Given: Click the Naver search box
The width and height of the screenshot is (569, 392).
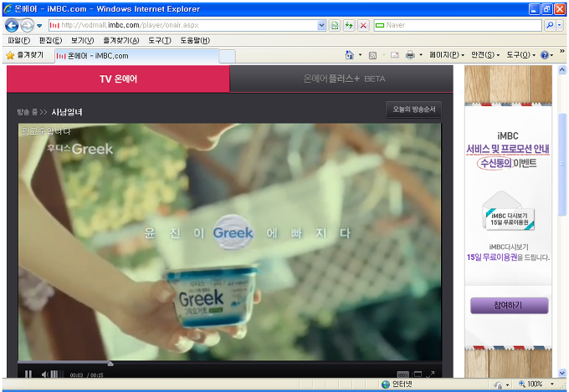Looking at the screenshot, I should pos(458,25).
